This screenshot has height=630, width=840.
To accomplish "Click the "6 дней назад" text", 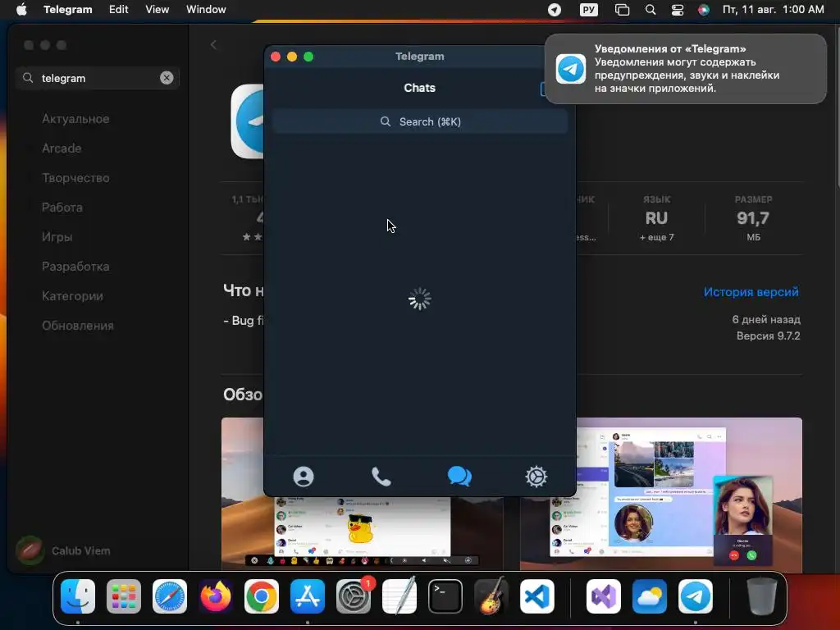I will (x=766, y=319).
